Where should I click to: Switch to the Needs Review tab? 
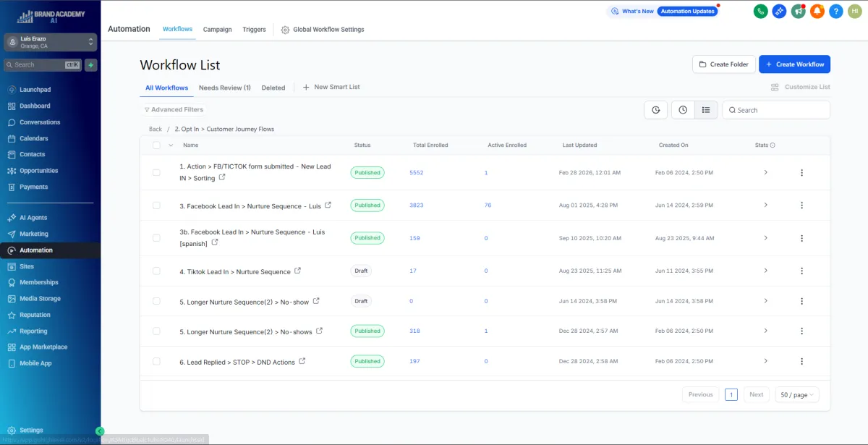click(224, 88)
